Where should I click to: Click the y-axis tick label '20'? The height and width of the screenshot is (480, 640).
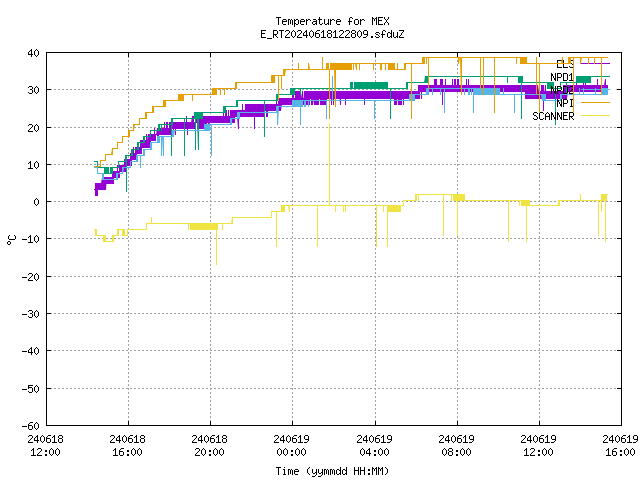pos(33,128)
